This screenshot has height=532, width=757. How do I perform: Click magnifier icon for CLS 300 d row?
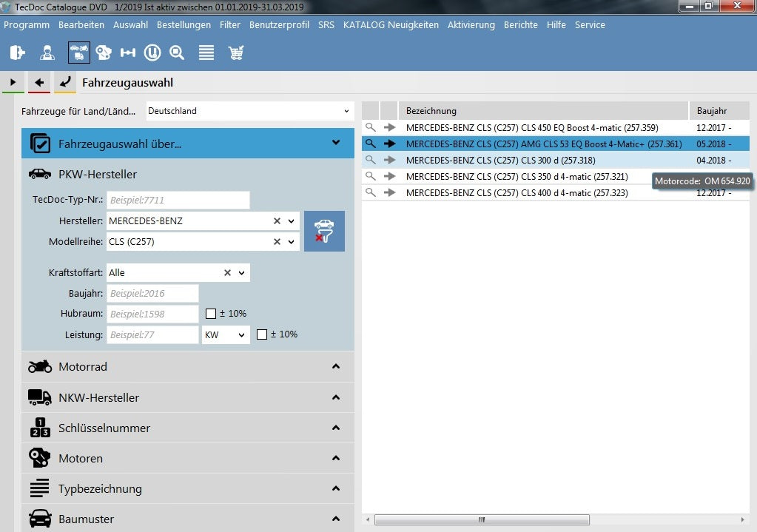[370, 160]
